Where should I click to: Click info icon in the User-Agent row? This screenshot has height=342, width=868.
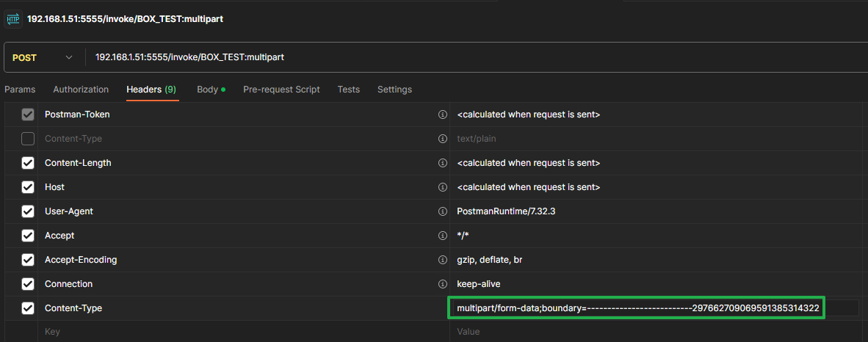point(442,211)
